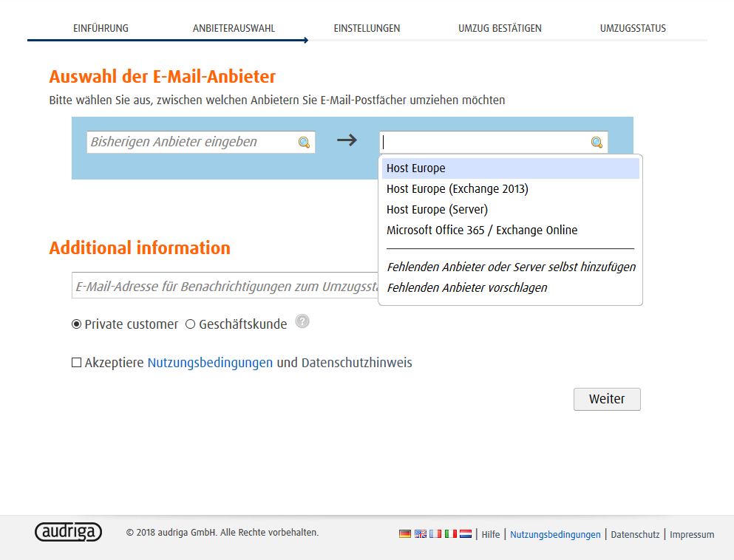This screenshot has width=734, height=560.
Task: Choose Microsoft Office 365 / Exchange Online option
Action: [510, 231]
